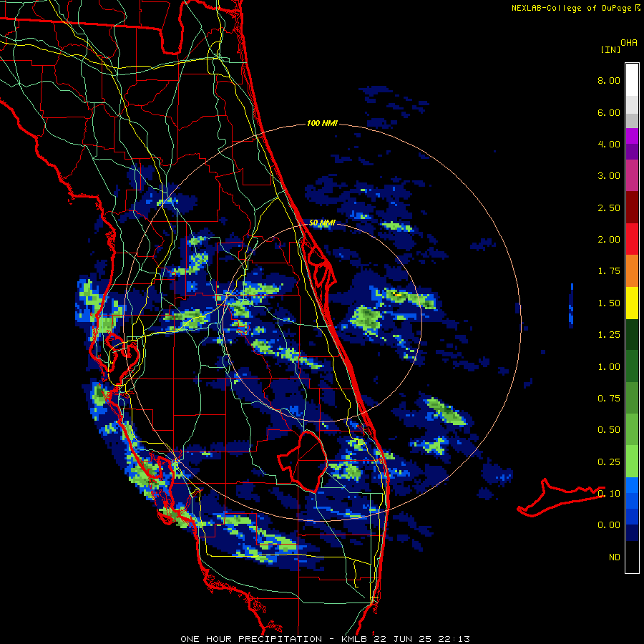Pick the light blue swatch above 0.10
The height and width of the screenshot is (644, 644).
[632, 485]
